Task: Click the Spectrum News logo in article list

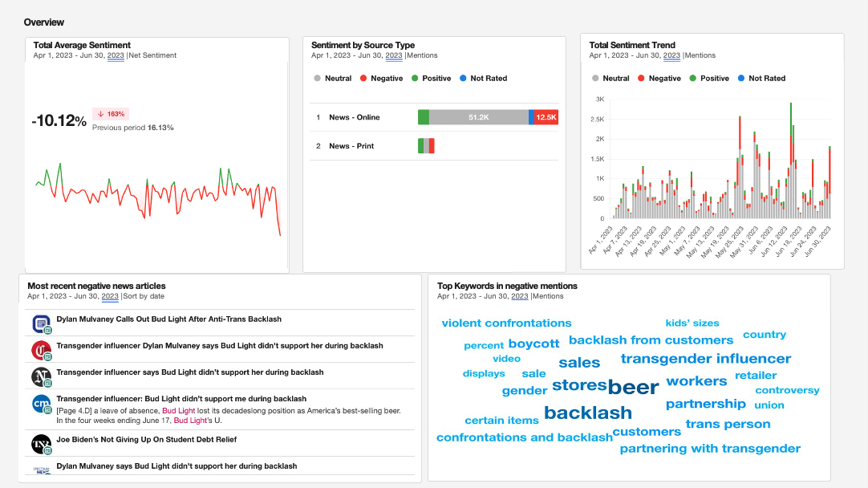Action: coord(41,470)
